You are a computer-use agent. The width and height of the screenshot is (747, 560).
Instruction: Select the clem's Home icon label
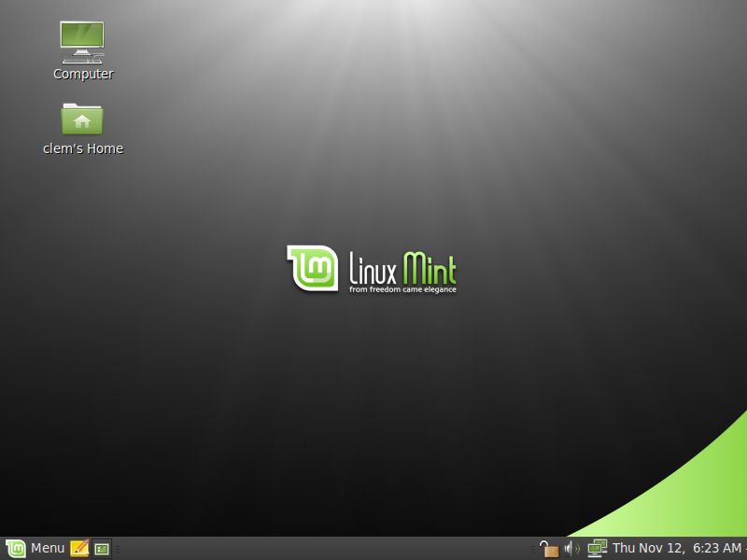click(83, 147)
